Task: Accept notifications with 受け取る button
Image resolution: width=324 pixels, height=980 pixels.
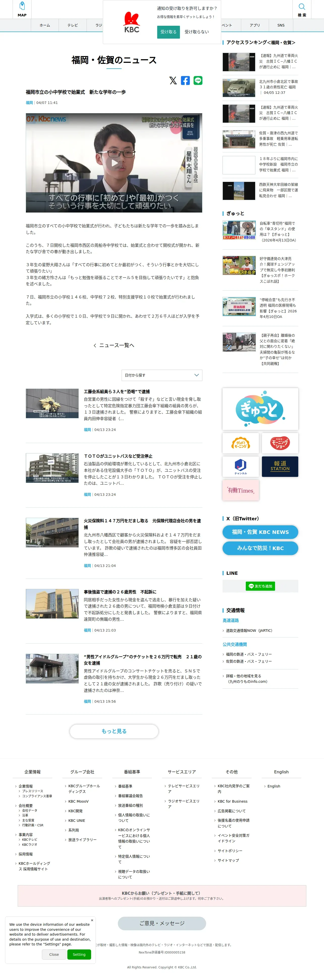Action: [169, 32]
